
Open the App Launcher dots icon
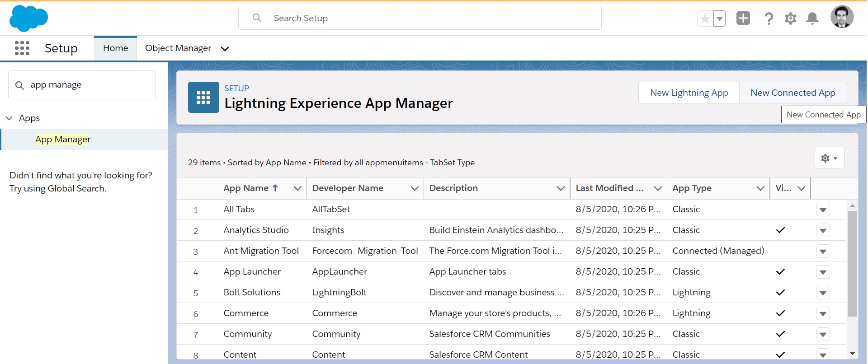22,48
